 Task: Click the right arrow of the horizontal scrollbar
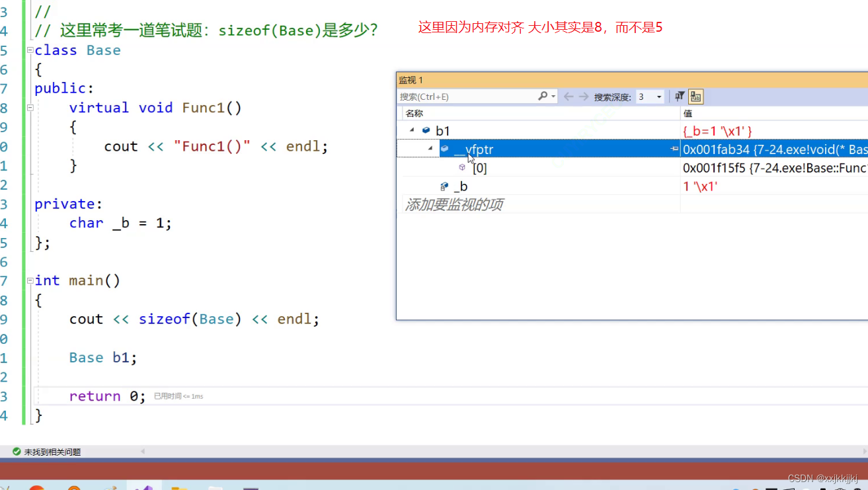[864, 452]
